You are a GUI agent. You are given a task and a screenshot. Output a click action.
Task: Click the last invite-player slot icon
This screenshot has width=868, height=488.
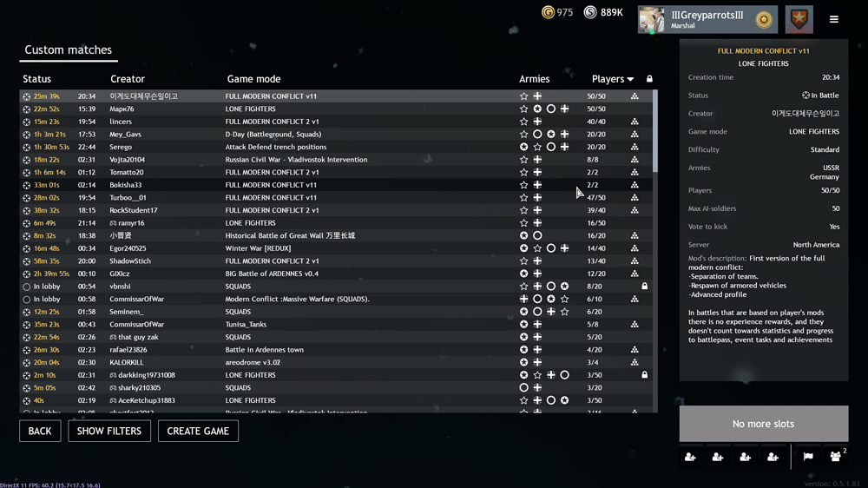click(x=773, y=457)
